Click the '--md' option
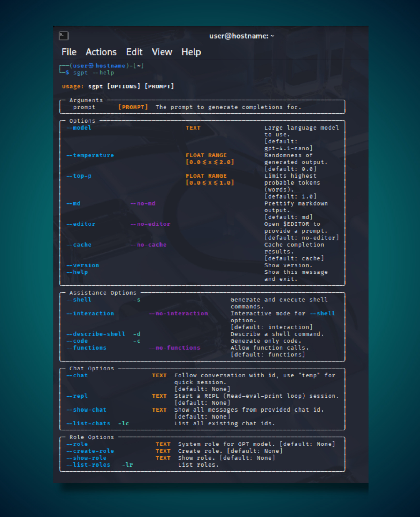The width and height of the screenshot is (420, 517). point(73,203)
